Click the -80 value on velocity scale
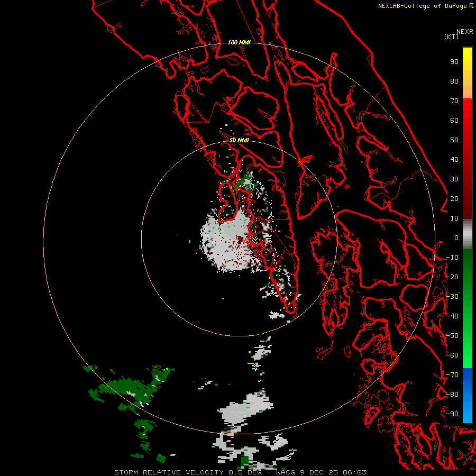Viewport: 476px width, 476px height. pos(452,395)
